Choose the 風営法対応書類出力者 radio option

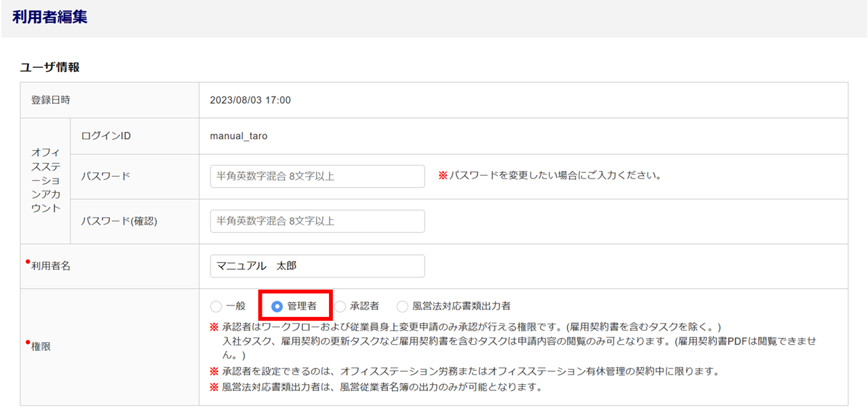403,306
